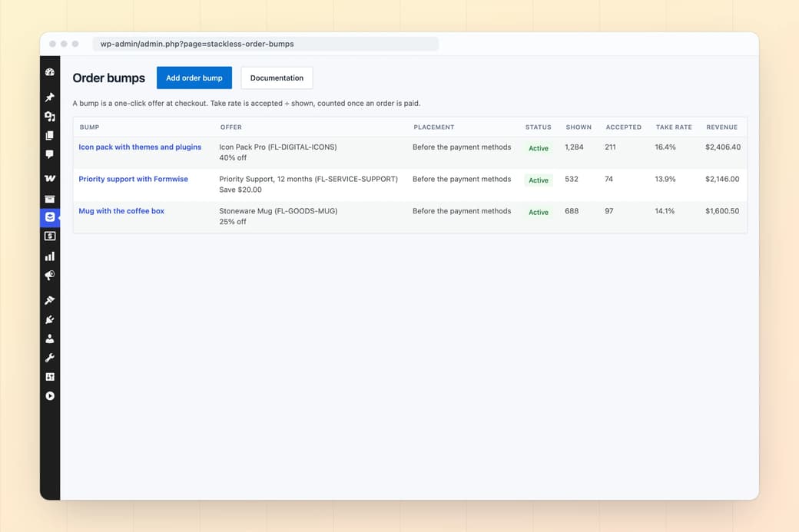Screen dimensions: 799x532
Task: Open the Appearance paintbrush icon
Action: coord(50,300)
